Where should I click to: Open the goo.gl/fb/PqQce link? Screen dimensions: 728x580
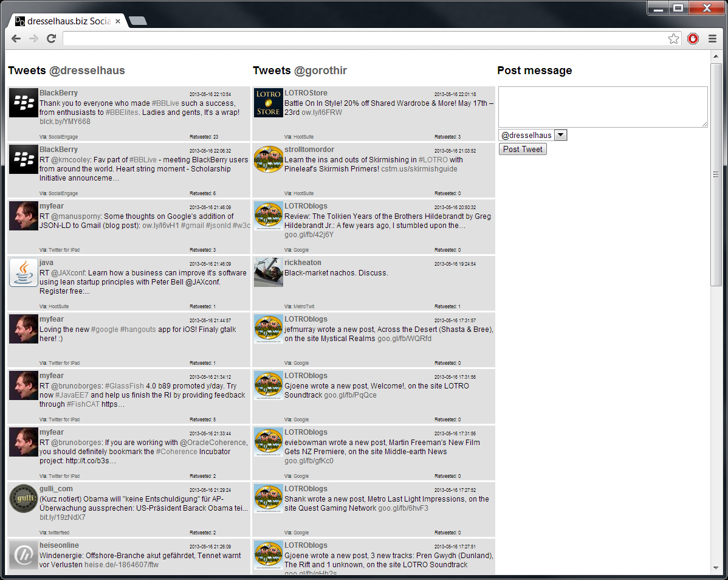pyautogui.click(x=350, y=395)
